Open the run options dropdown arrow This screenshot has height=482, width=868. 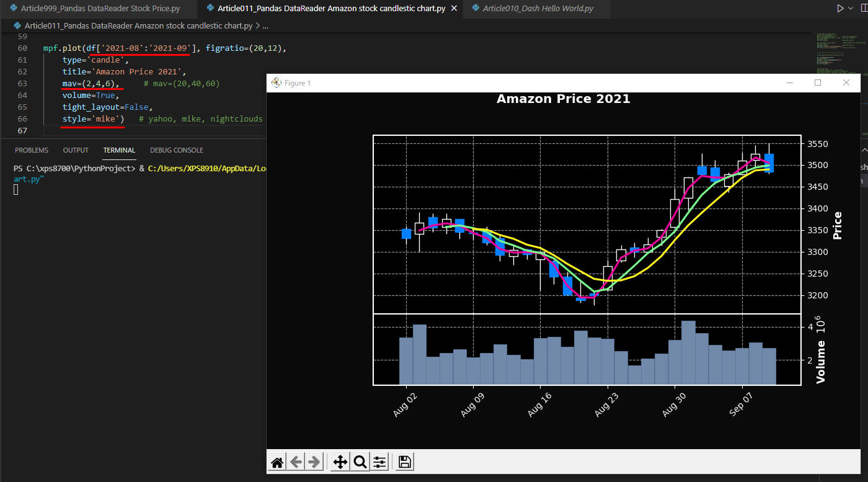(851, 9)
